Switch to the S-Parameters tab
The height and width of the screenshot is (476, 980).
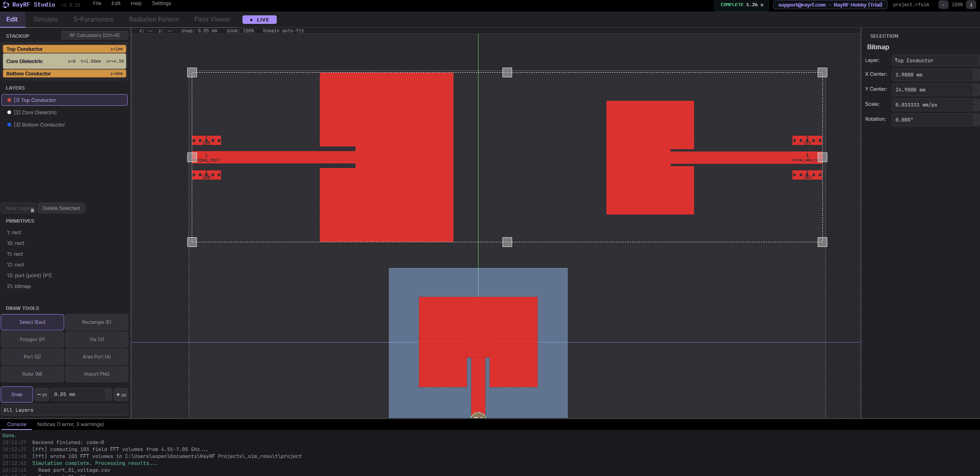93,20
